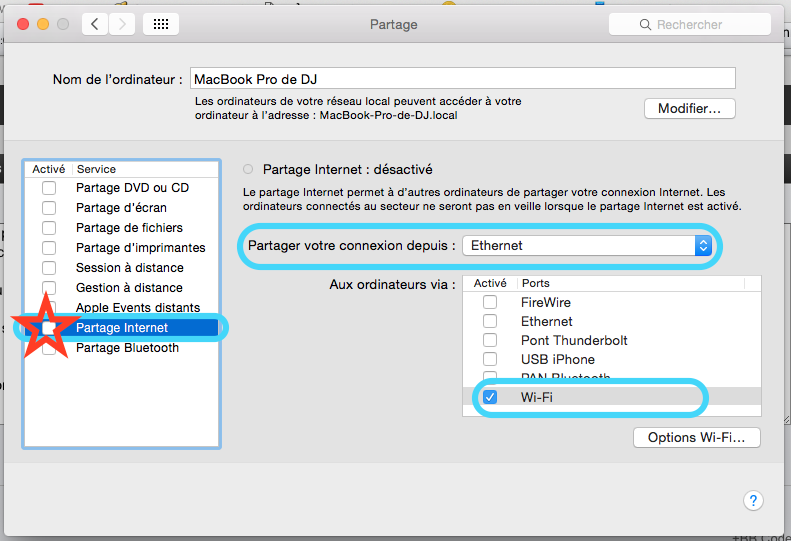Image resolution: width=791 pixels, height=541 pixels.
Task: Select Partage Bluetooth service row
Action: tap(127, 348)
